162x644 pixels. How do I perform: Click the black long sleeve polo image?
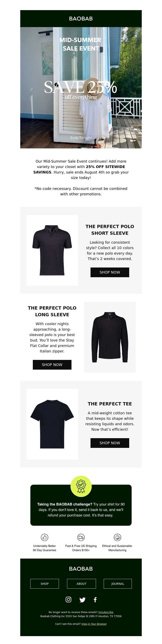[110, 337]
